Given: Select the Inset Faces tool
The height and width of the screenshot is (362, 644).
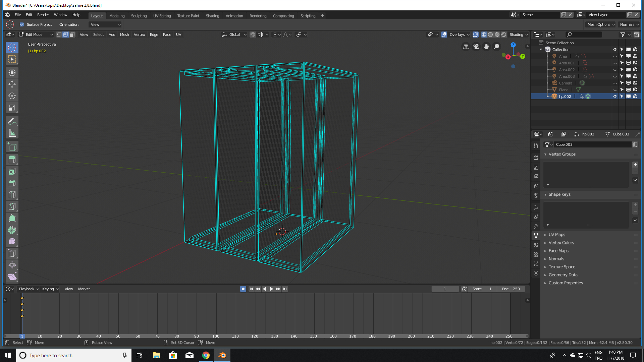Looking at the screenshot, I should 12,171.
